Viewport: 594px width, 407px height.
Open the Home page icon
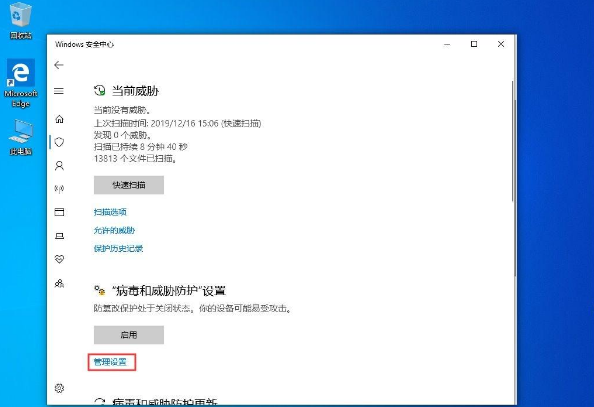[59, 119]
